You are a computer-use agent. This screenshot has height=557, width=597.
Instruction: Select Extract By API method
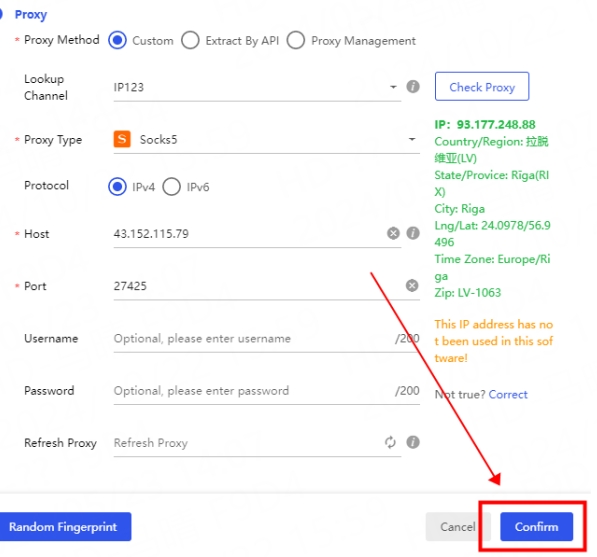(x=190, y=40)
